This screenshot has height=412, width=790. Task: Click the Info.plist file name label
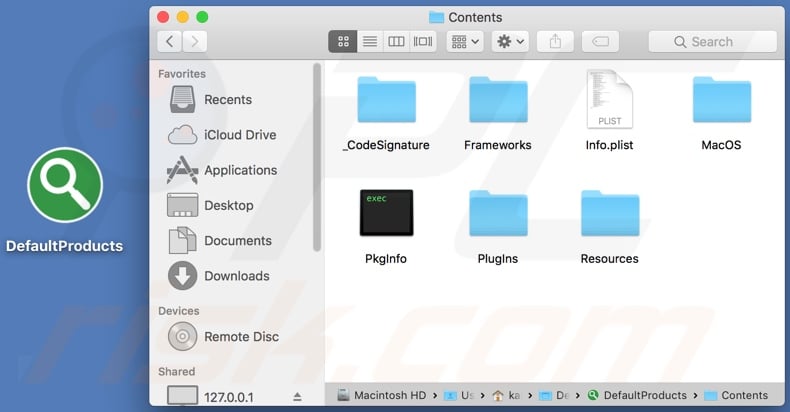[609, 145]
